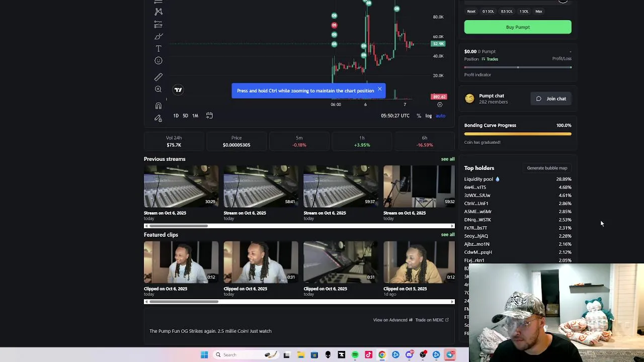Image resolution: width=644 pixels, height=362 pixels.
Task: Select the forecasting and measurement lines tool
Action: click(158, 24)
